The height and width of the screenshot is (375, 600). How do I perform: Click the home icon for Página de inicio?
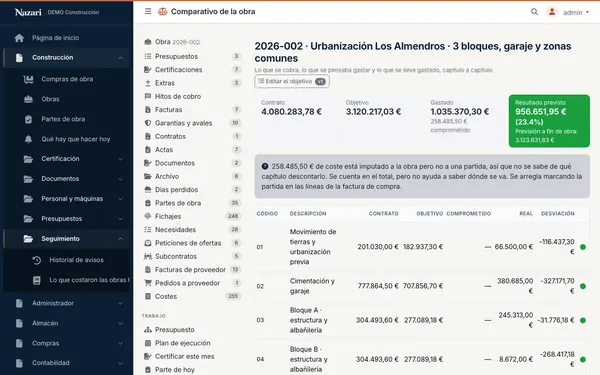point(19,38)
